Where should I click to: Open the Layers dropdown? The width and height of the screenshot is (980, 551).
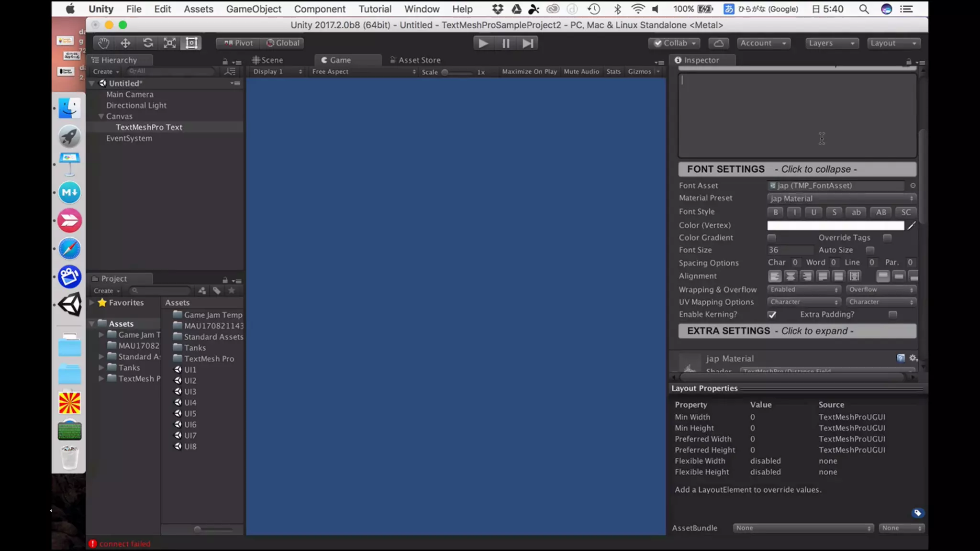click(831, 43)
